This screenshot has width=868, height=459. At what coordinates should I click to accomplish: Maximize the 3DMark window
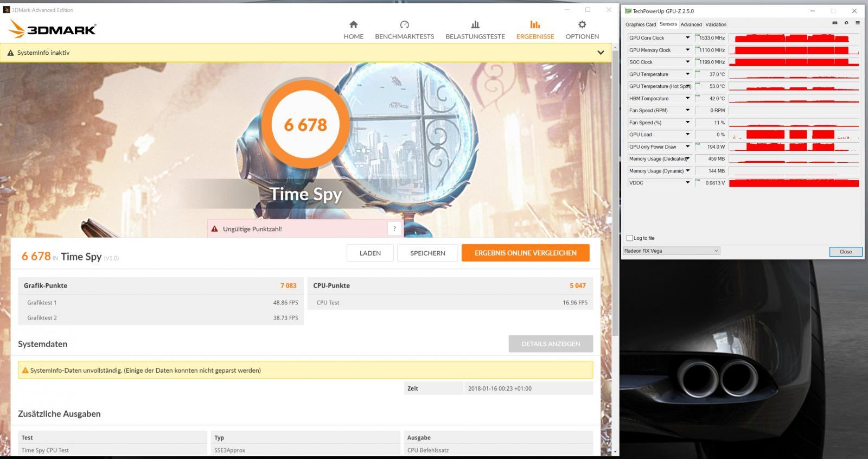tap(588, 10)
